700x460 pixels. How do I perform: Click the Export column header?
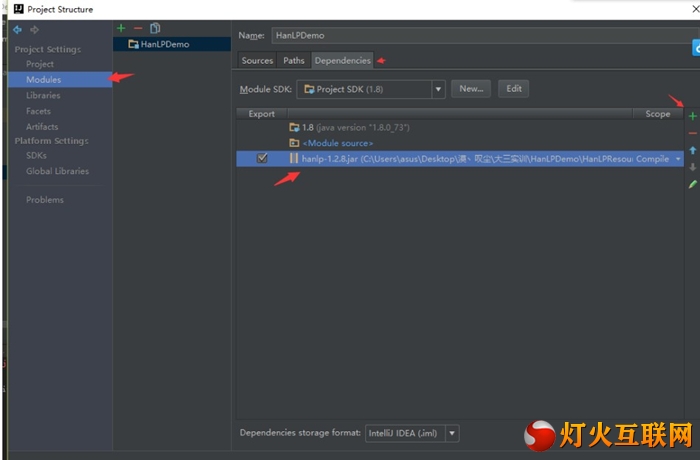(262, 114)
